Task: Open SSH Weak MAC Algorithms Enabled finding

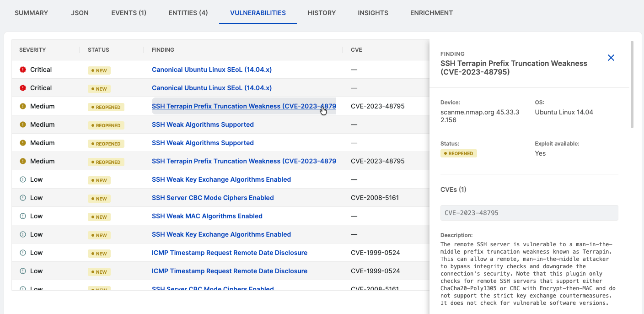Action: pyautogui.click(x=207, y=216)
